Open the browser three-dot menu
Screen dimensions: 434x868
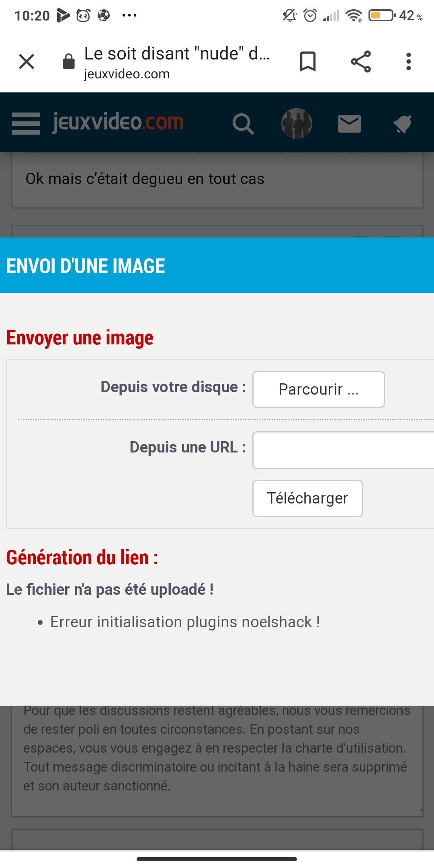coord(408,62)
